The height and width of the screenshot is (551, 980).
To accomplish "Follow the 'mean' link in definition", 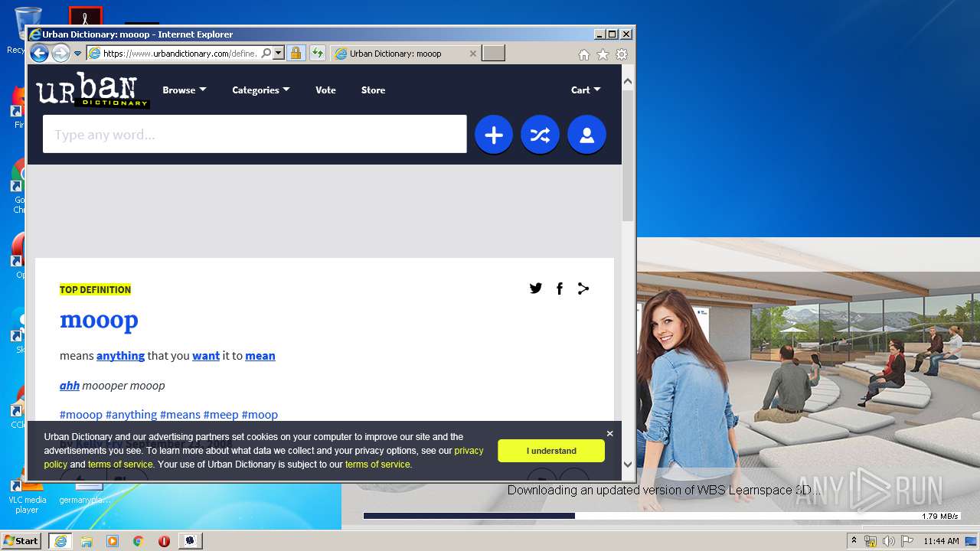I will click(260, 356).
